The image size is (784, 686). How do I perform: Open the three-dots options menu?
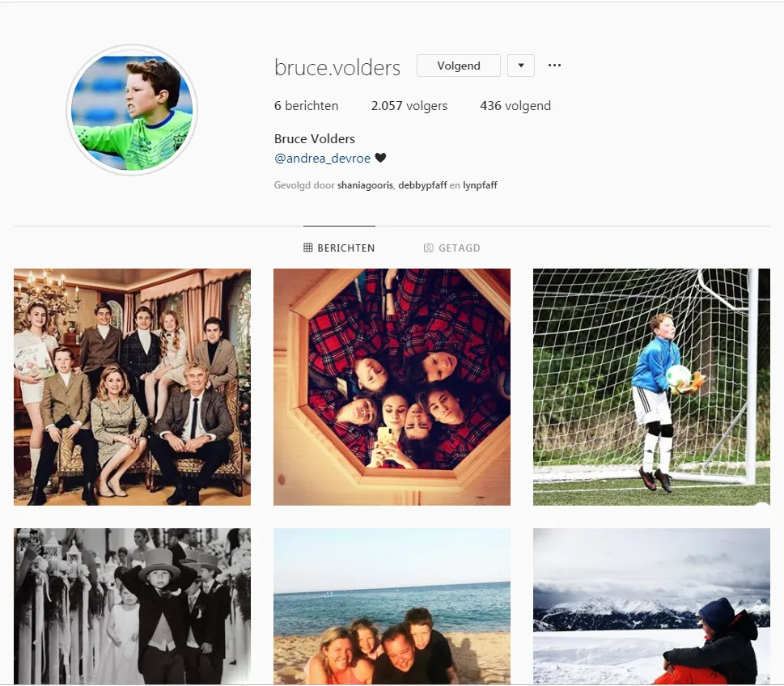coord(554,66)
